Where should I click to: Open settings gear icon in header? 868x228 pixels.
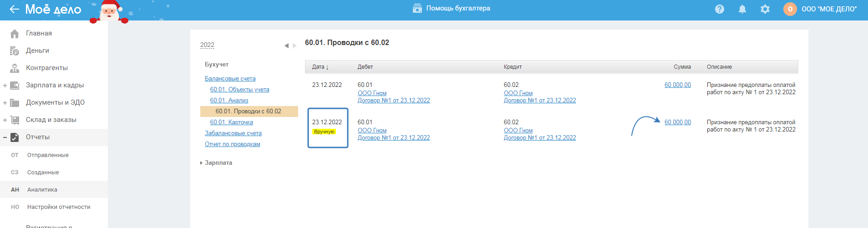pos(765,9)
